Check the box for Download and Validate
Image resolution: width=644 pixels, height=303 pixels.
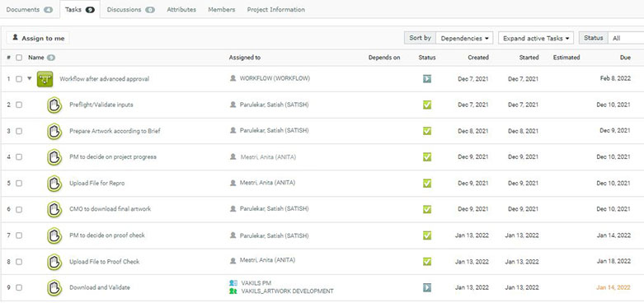click(19, 288)
